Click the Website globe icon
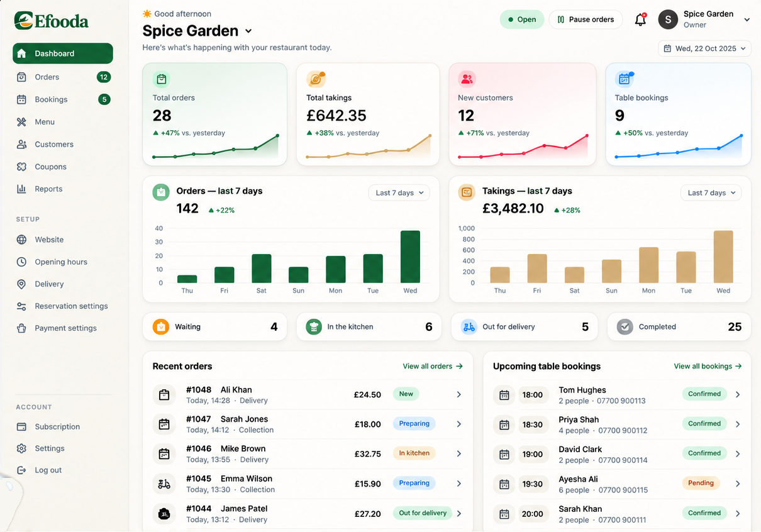The width and height of the screenshot is (761, 532). pyautogui.click(x=21, y=240)
